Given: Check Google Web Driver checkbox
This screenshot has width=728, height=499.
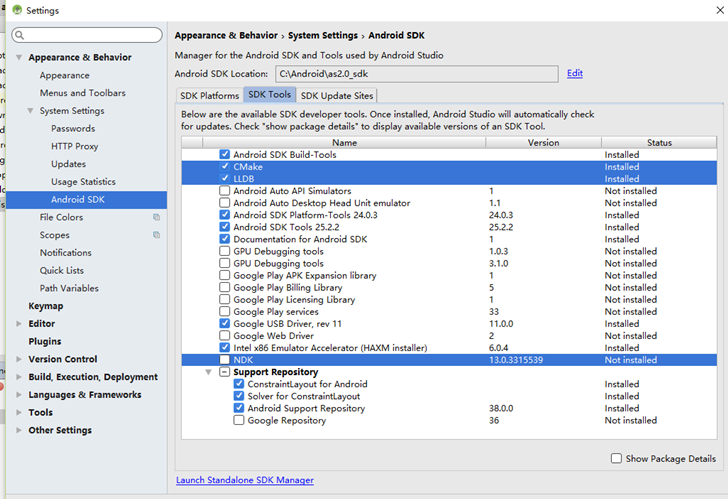Looking at the screenshot, I should (225, 335).
